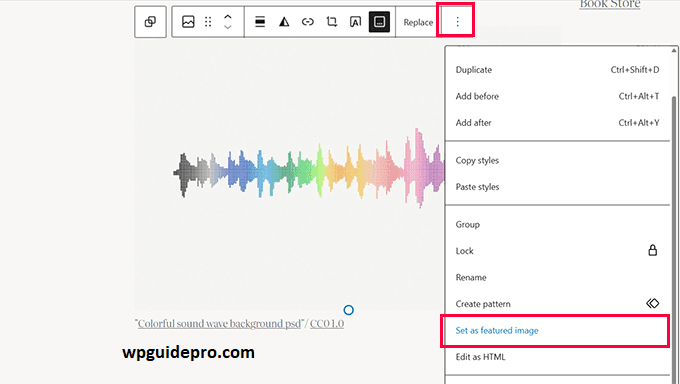
Task: Click the Image block type icon
Action: (188, 22)
